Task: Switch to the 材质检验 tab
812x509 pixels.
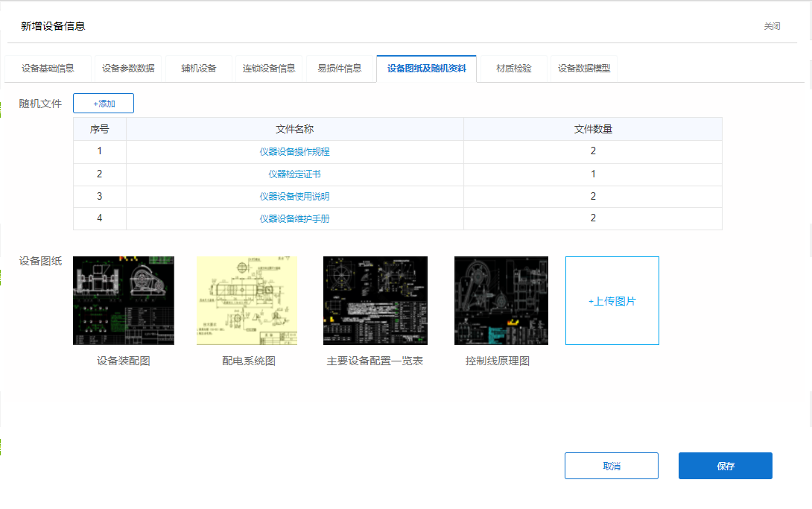Action: click(x=514, y=69)
